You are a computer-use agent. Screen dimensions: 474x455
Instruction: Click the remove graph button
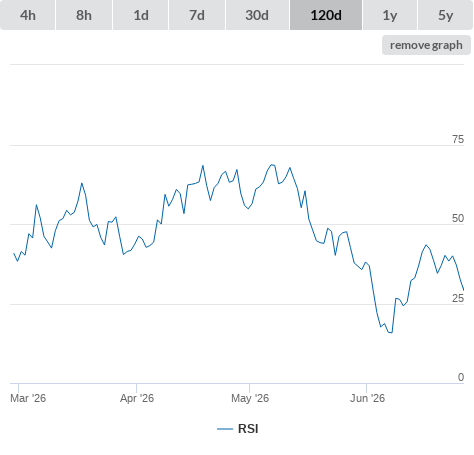pos(426,45)
